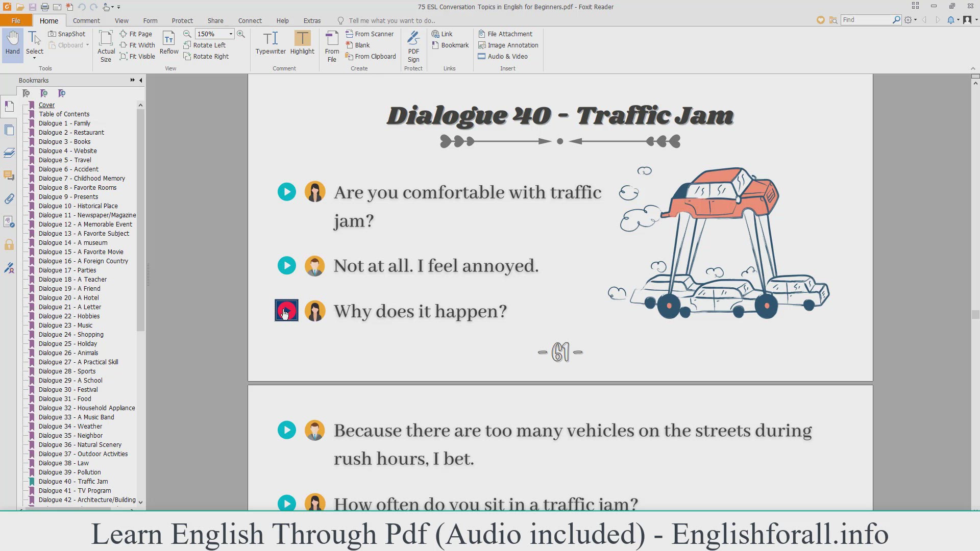This screenshot has width=980, height=551.
Task: Activate the Highlight tool
Action: tap(302, 42)
